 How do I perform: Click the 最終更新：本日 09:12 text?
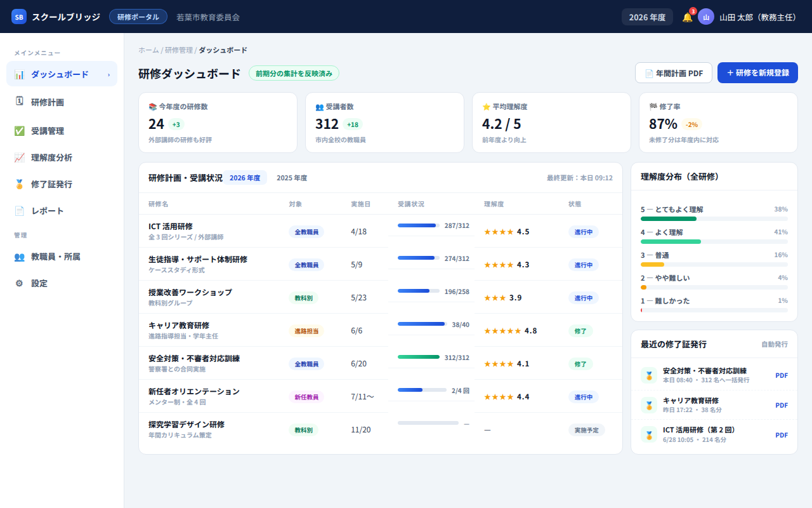pyautogui.click(x=580, y=178)
